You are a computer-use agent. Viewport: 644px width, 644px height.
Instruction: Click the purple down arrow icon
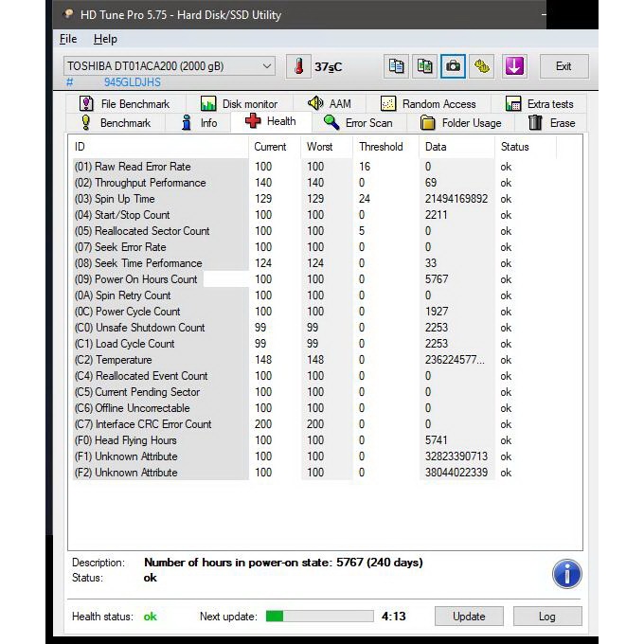tap(513, 66)
